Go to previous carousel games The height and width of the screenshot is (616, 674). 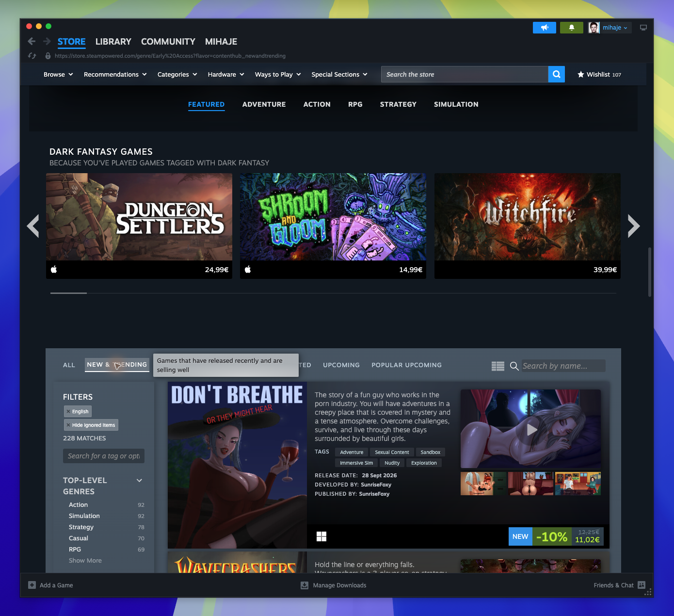point(33,226)
